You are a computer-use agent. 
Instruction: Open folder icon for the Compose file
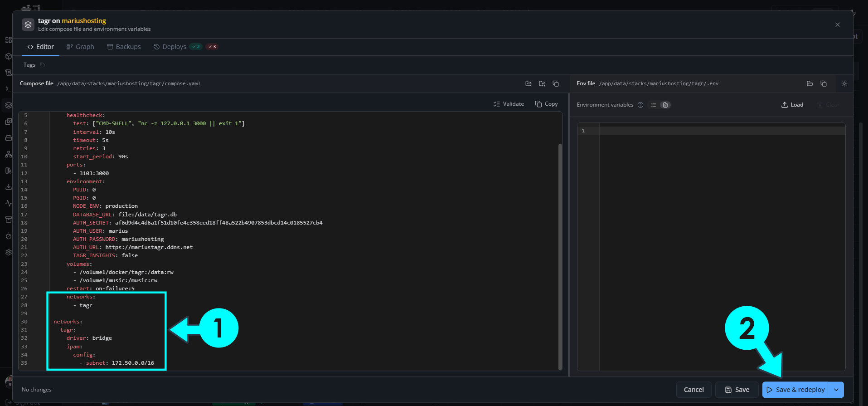(x=529, y=83)
